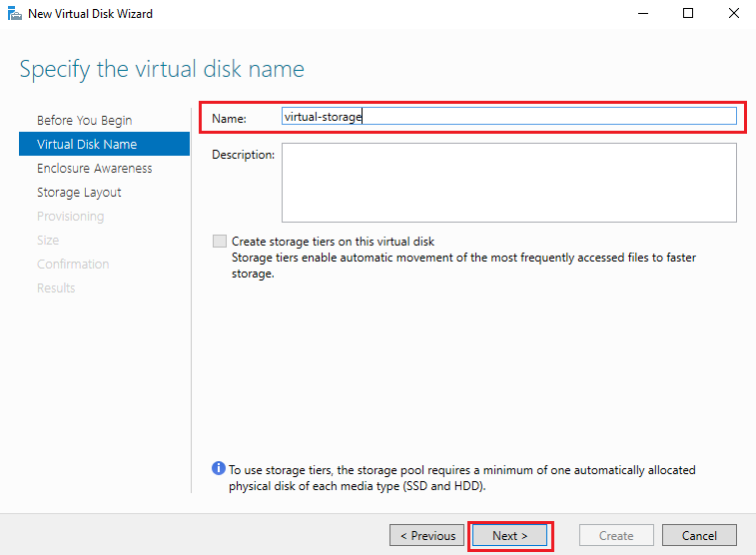Click the blue information icon

click(219, 468)
